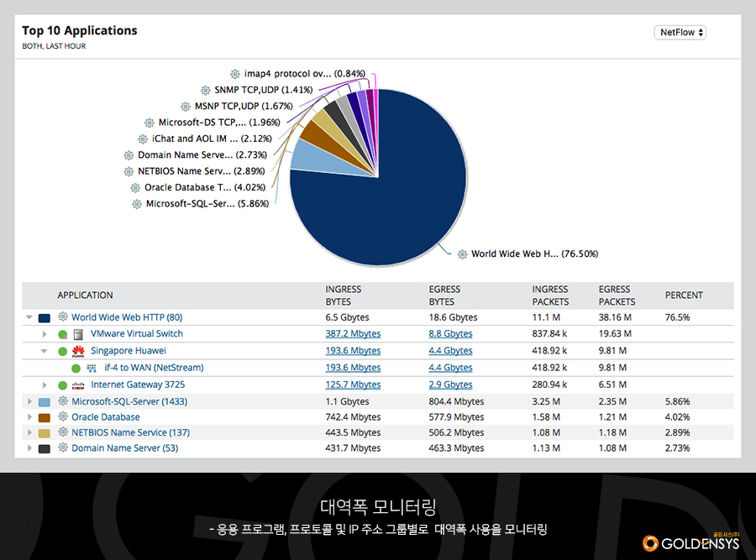Click the green status dot of VMware Virtual Switch

[x=63, y=334]
